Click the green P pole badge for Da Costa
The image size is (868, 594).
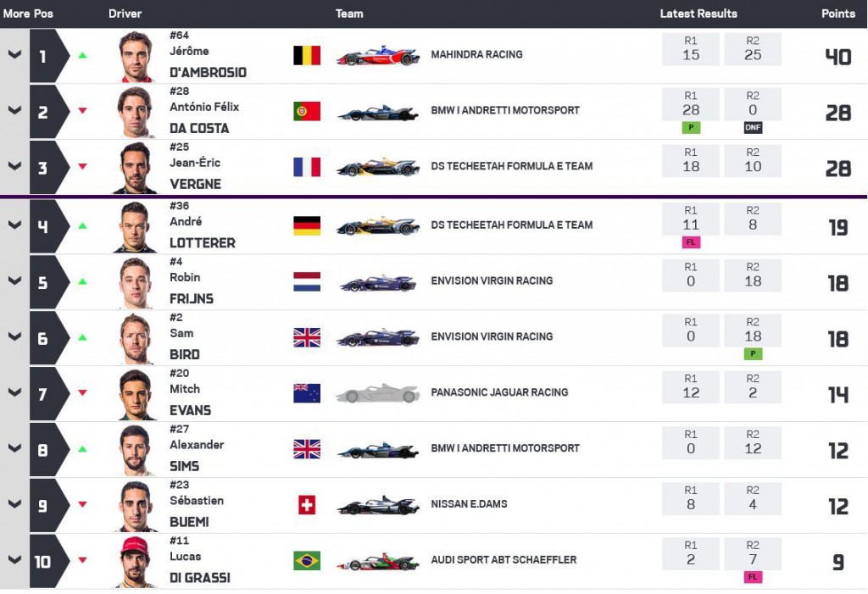click(x=691, y=128)
